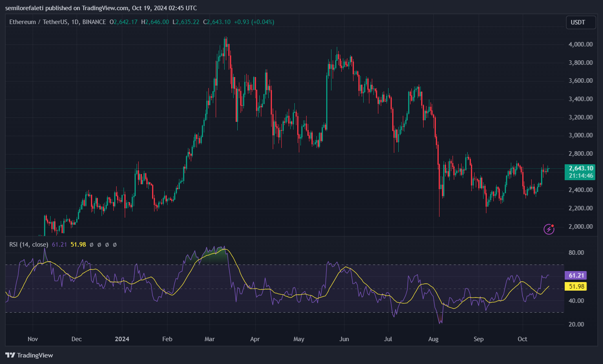
Task: Click the Feb label on time axis
Action: (167, 339)
